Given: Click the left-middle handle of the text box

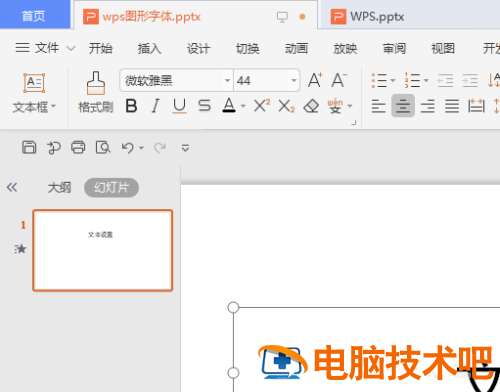Looking at the screenshot, I should point(233,373).
